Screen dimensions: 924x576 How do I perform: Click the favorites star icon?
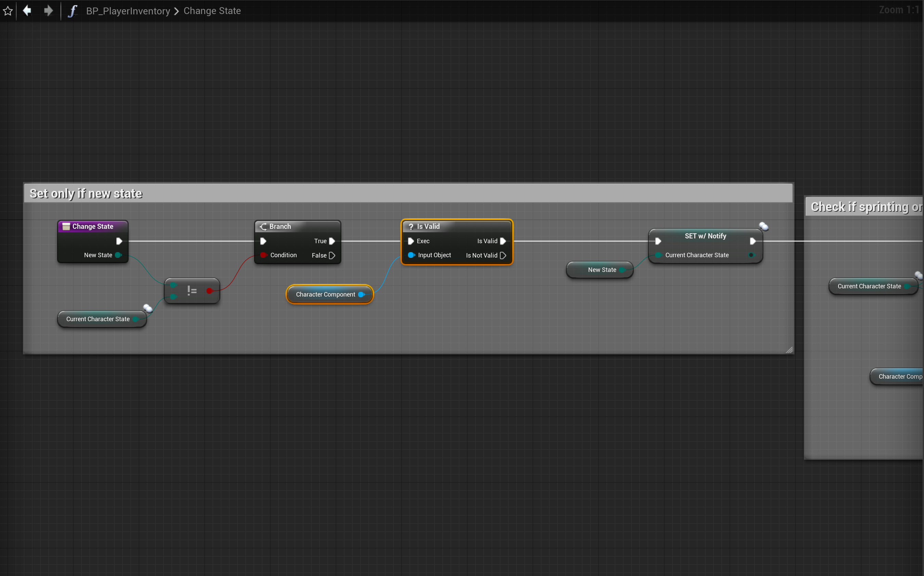8,11
